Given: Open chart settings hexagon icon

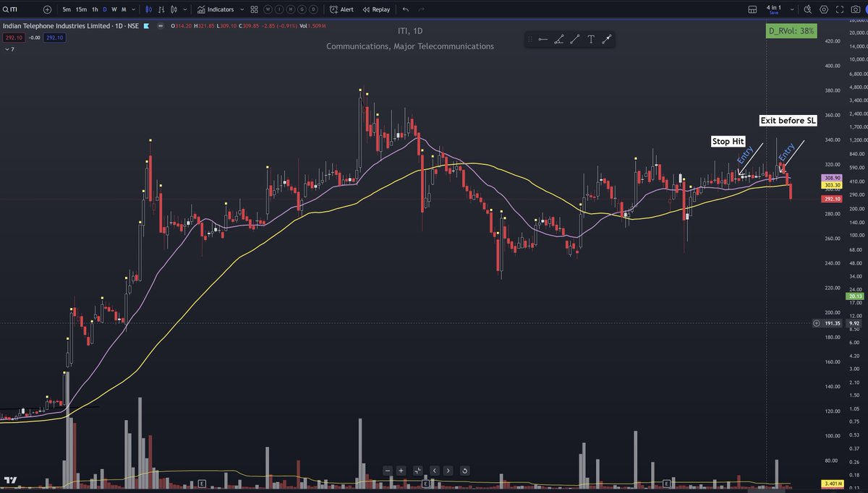Looking at the screenshot, I should [x=825, y=9].
